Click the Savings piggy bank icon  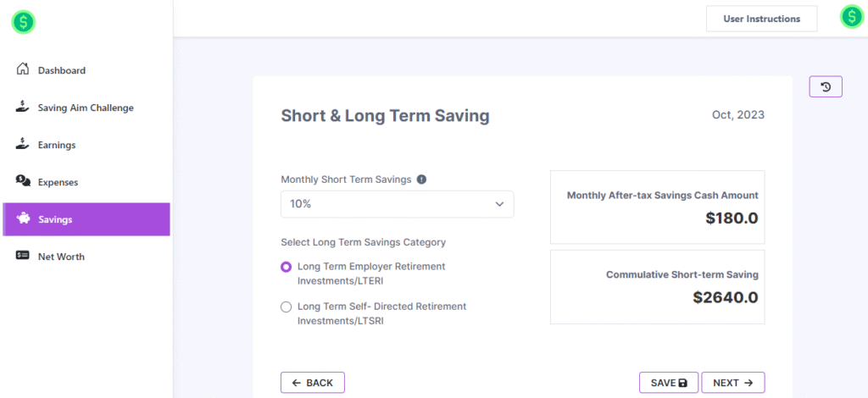24,218
